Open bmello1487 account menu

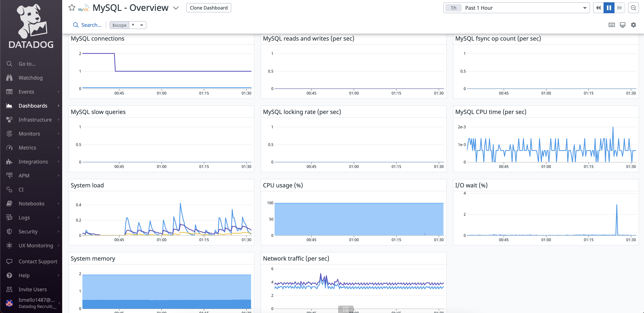(37, 303)
